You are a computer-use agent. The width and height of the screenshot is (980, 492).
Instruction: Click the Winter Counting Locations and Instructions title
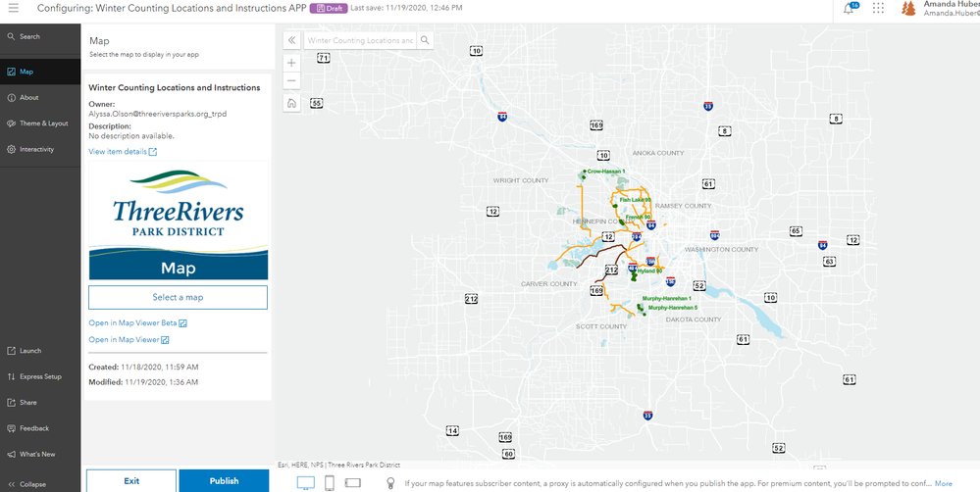click(x=175, y=87)
